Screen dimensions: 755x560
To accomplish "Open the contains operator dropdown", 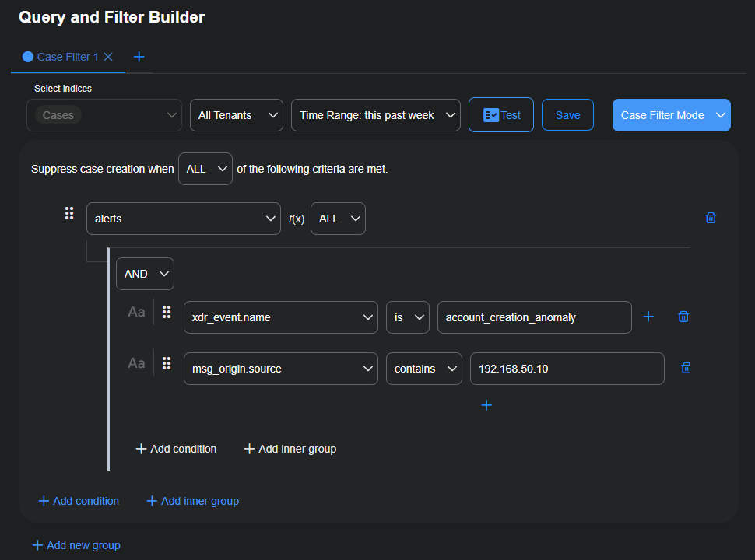I will pos(423,368).
